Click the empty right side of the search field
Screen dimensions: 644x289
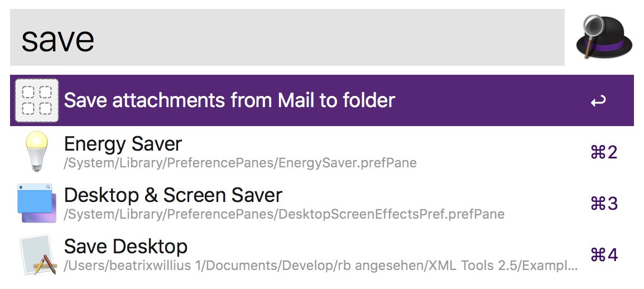[x=391, y=37]
